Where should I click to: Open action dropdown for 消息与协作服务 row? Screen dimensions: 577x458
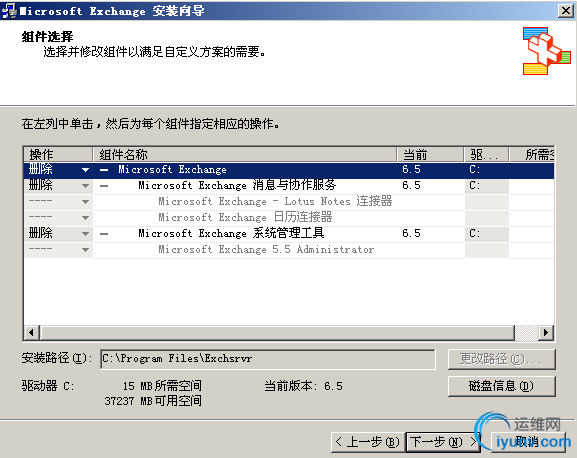(x=85, y=186)
